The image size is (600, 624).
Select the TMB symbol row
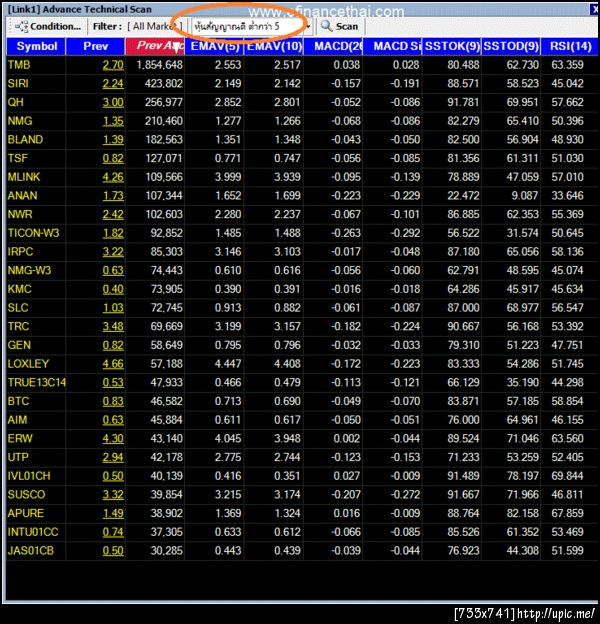point(302,65)
